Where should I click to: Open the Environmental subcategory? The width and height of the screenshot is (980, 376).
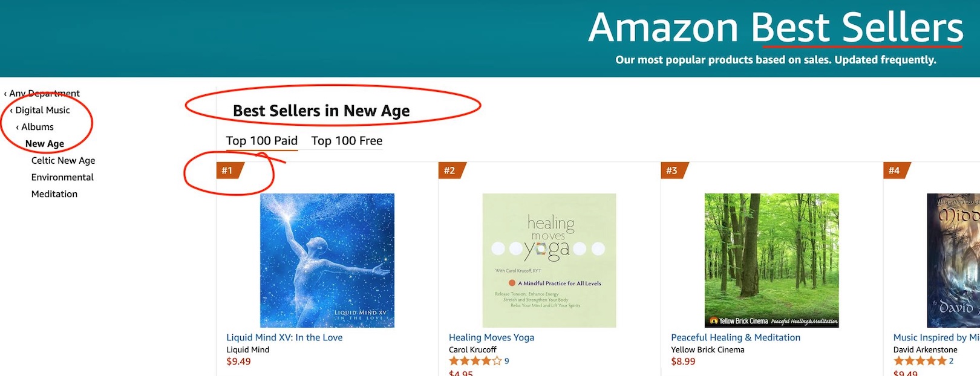(x=62, y=177)
